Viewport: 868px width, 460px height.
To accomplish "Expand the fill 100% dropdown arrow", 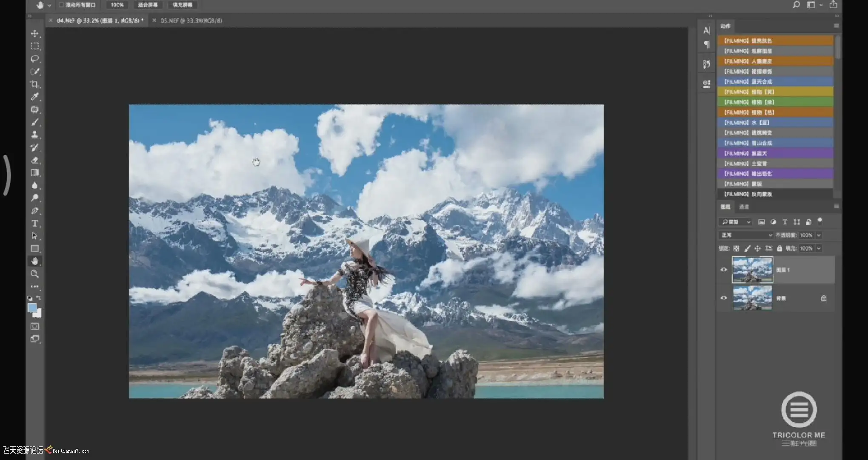I will (x=819, y=248).
